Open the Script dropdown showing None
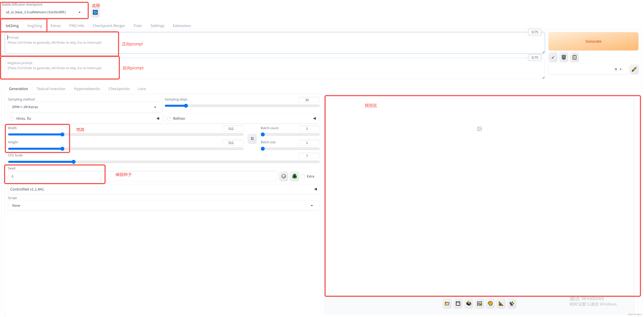Viewport: 644px width, 317px height. coord(164,205)
